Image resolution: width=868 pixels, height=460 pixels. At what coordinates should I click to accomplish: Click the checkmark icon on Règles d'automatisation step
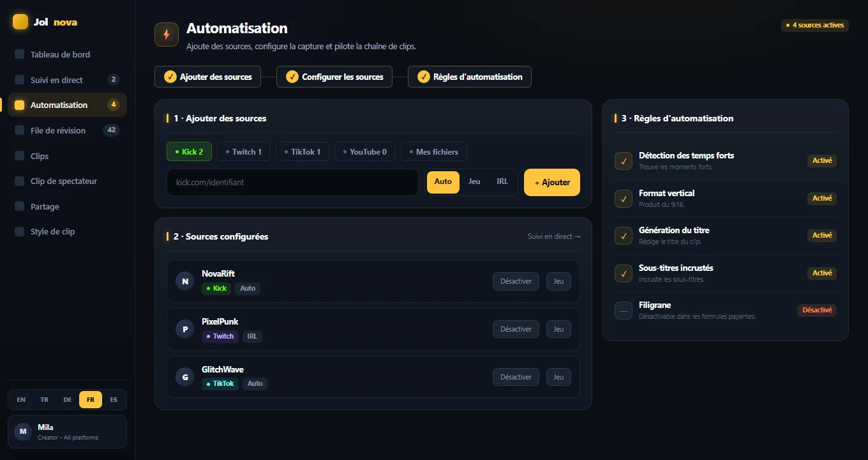424,77
